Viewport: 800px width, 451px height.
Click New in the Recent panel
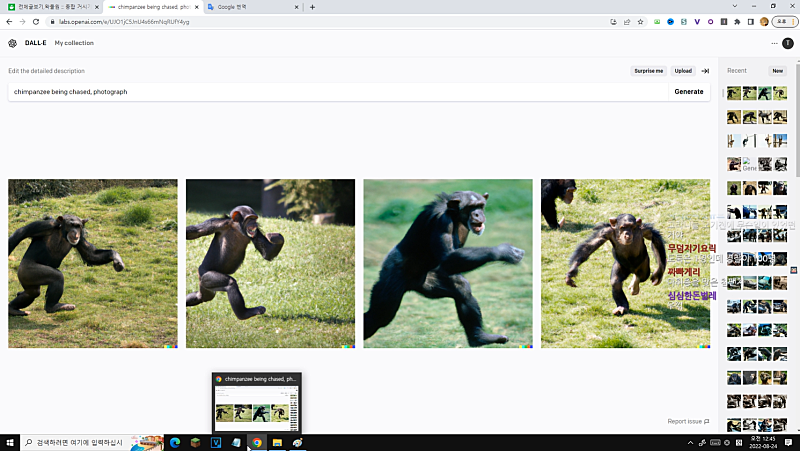point(778,71)
